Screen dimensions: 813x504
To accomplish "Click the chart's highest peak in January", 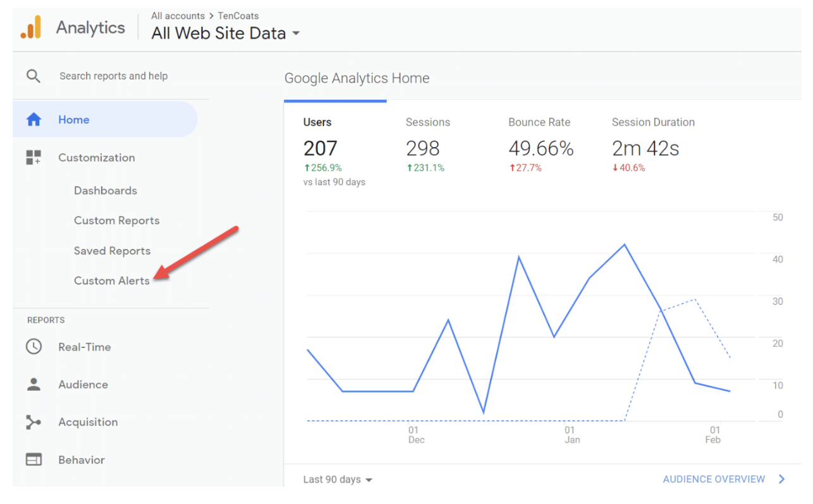I will click(x=625, y=244).
